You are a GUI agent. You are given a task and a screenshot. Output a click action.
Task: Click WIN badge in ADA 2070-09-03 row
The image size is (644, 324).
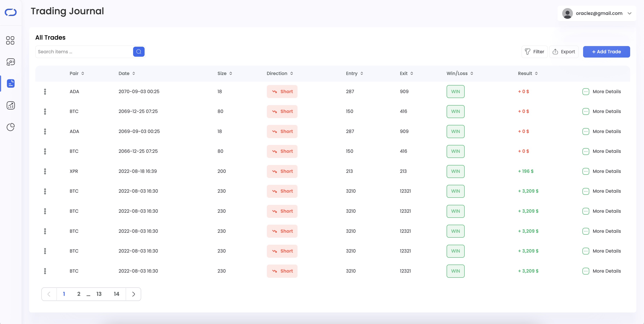coord(456,92)
